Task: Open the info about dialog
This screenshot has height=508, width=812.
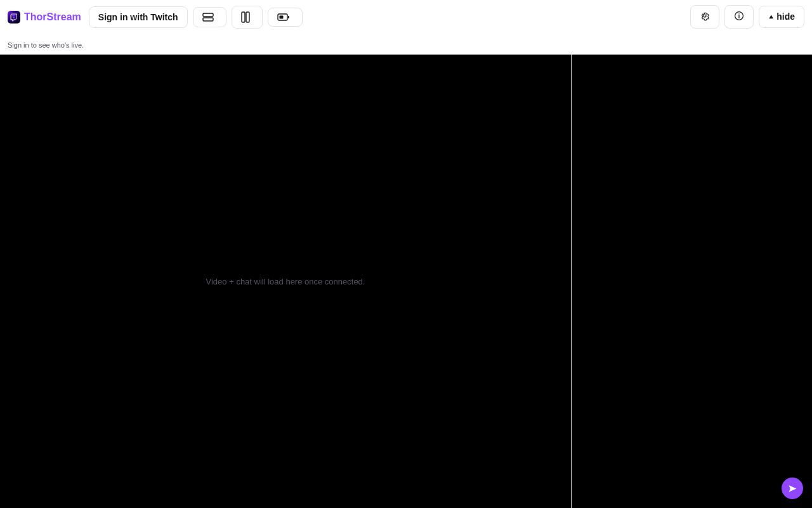Action: tap(739, 17)
